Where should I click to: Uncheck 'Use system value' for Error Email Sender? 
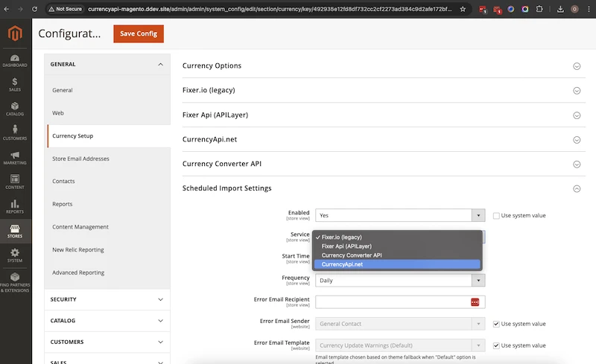point(496,324)
